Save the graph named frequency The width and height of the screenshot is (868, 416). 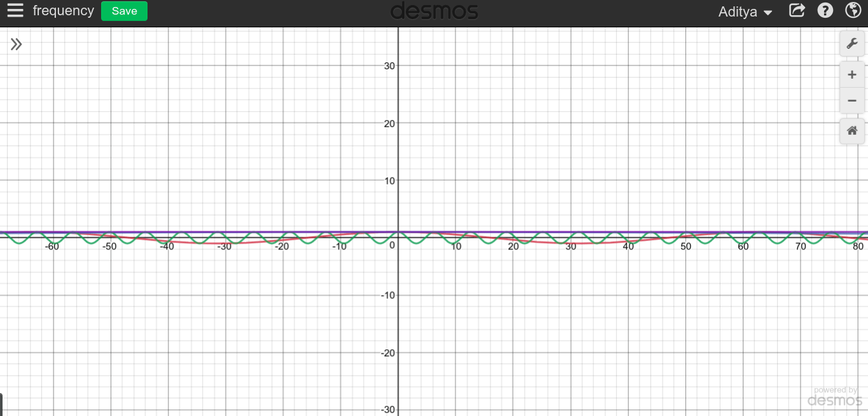pos(124,11)
